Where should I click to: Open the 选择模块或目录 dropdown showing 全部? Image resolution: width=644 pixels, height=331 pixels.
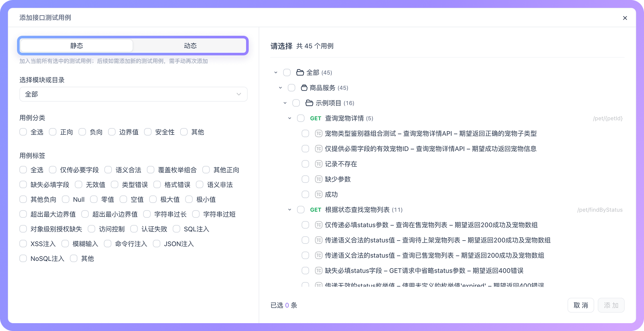point(133,94)
